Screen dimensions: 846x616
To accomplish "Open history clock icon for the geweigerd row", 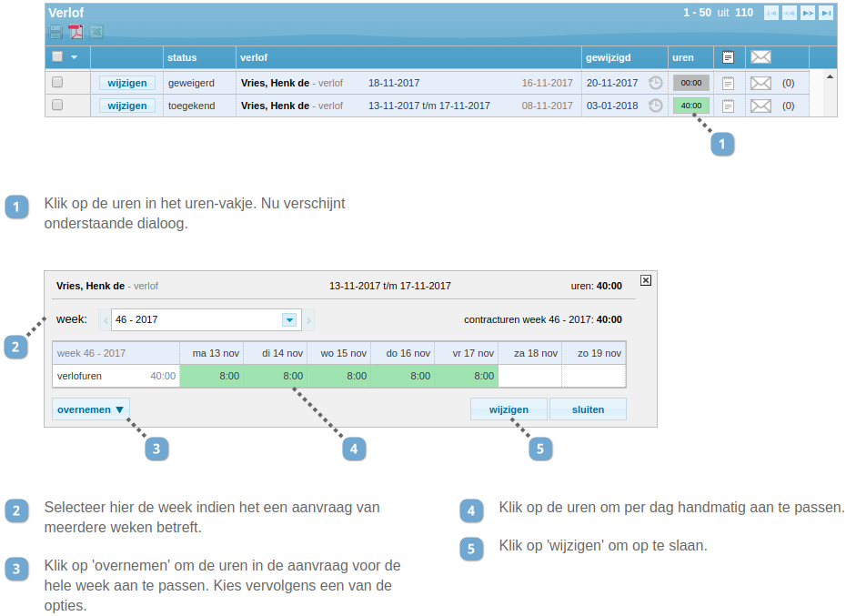I will 655,83.
